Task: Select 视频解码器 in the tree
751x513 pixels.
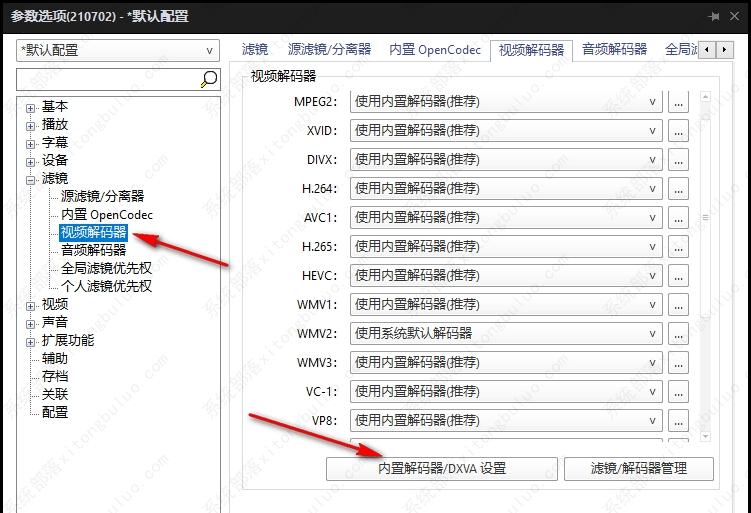Action: point(93,232)
